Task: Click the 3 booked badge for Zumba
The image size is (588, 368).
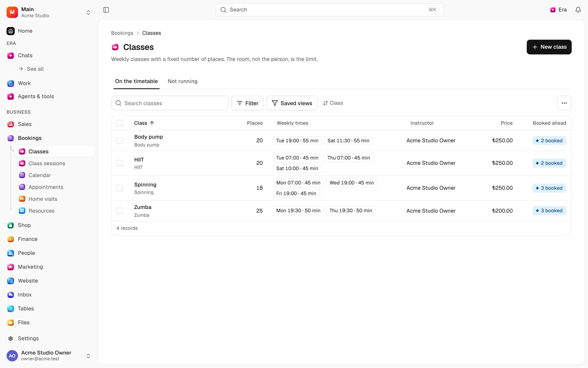Action: click(549, 211)
